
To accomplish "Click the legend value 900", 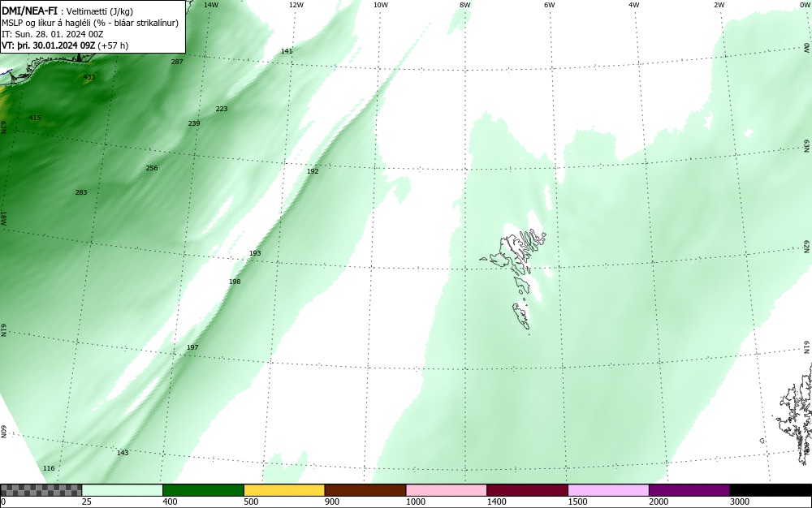I will pyautogui.click(x=332, y=502).
